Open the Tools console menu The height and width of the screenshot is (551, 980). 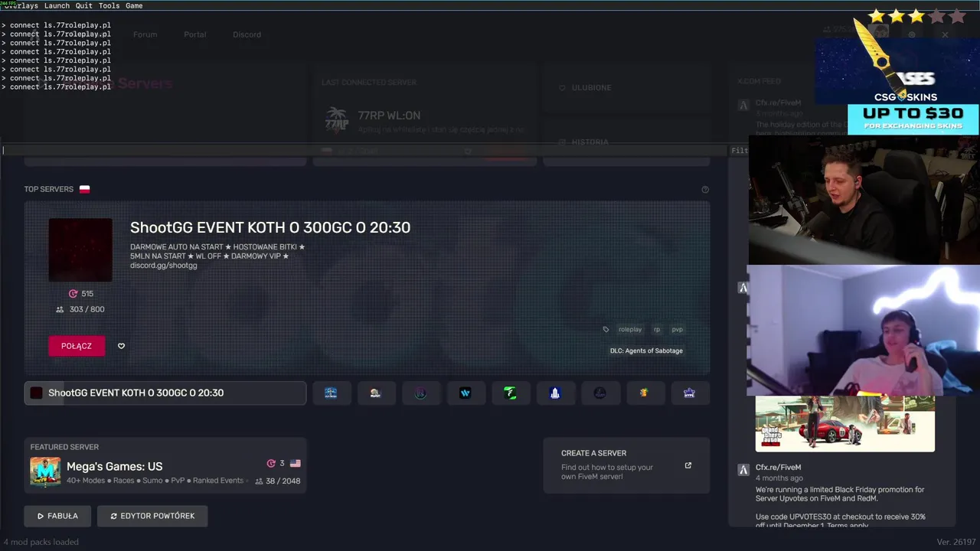coord(109,5)
